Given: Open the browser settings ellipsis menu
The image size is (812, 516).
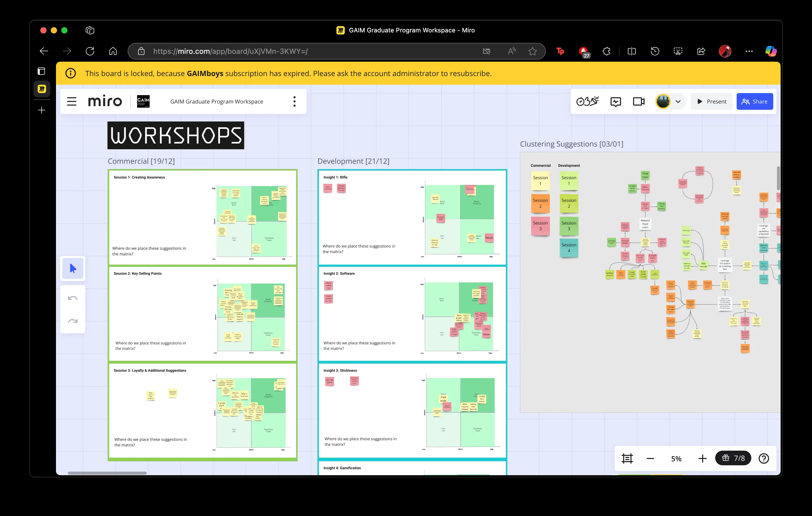Looking at the screenshot, I should (x=749, y=51).
